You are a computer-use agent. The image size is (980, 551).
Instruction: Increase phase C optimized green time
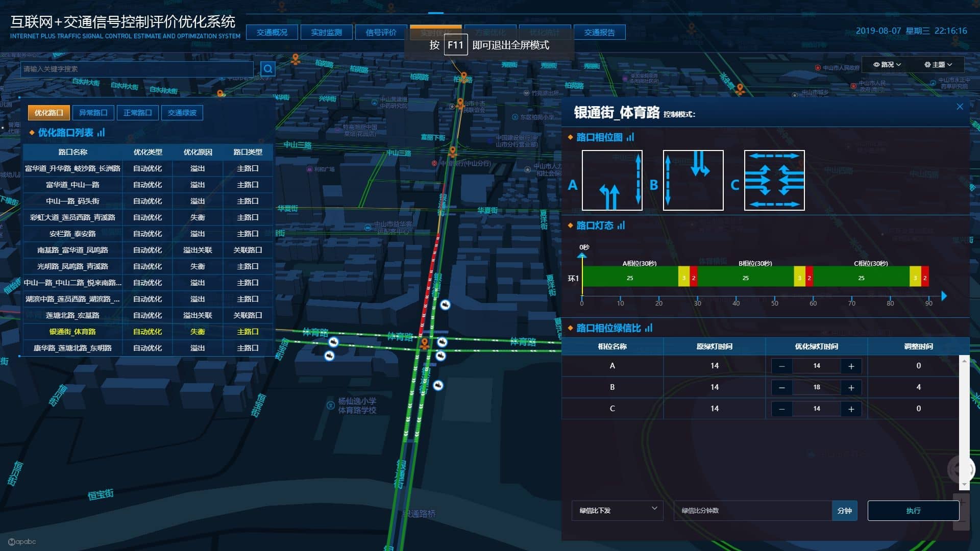click(x=851, y=409)
